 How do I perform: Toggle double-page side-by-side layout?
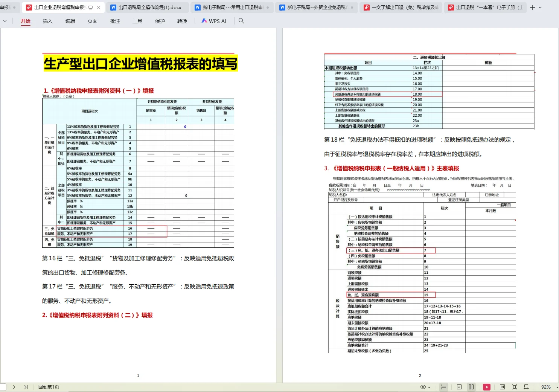tap(471, 387)
